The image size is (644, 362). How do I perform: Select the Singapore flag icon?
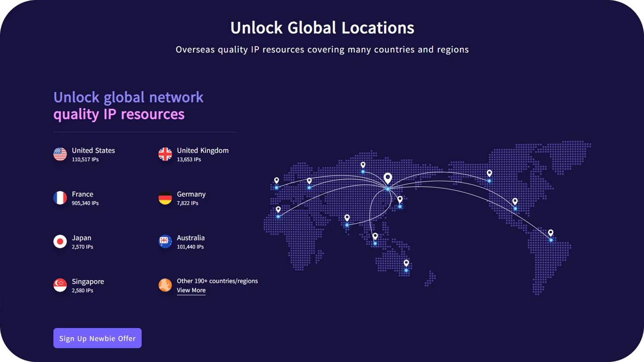click(x=60, y=285)
